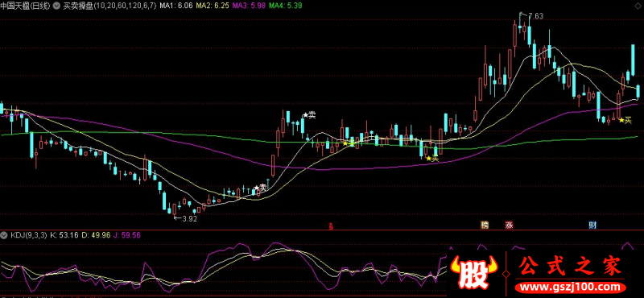644x298 pixels.
Task: Open the 买卖操盘 indicator parameters label
Action: pyautogui.click(x=109, y=6)
